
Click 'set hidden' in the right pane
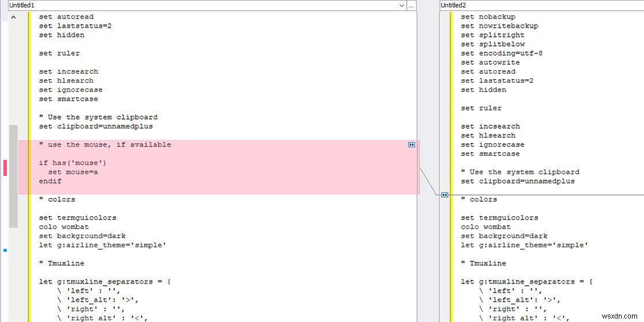(484, 90)
